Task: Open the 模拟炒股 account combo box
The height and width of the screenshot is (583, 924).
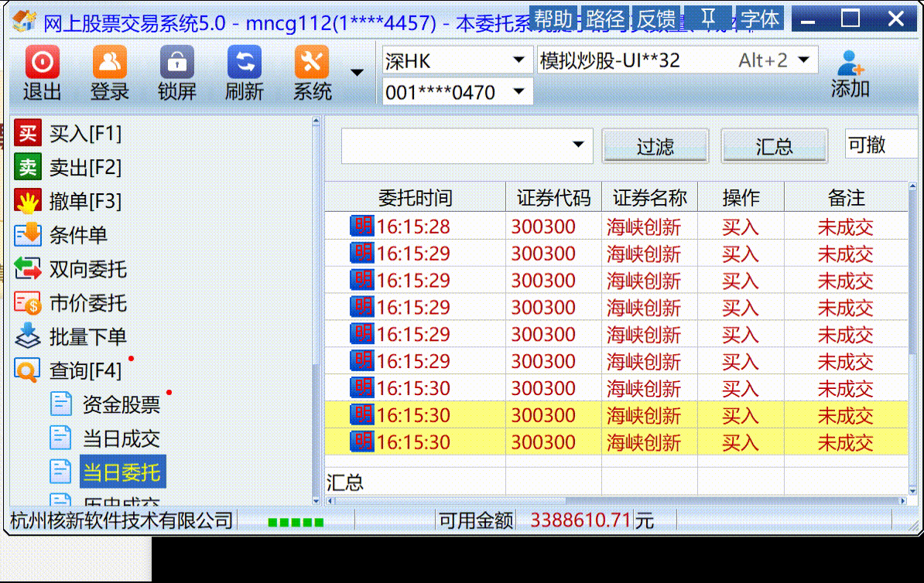Action: (x=676, y=60)
